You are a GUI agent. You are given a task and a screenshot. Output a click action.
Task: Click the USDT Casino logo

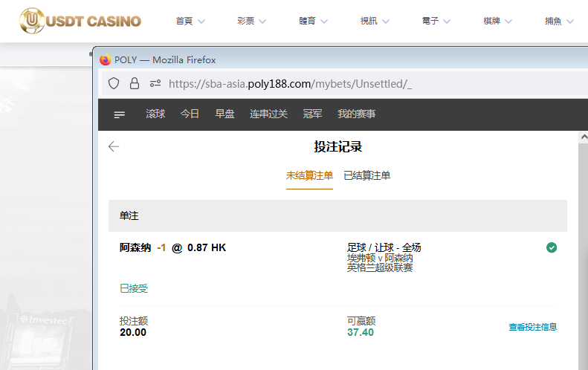coord(80,21)
